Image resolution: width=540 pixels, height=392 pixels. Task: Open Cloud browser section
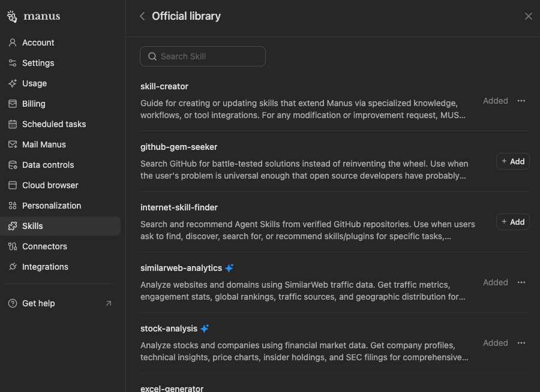coord(60,185)
